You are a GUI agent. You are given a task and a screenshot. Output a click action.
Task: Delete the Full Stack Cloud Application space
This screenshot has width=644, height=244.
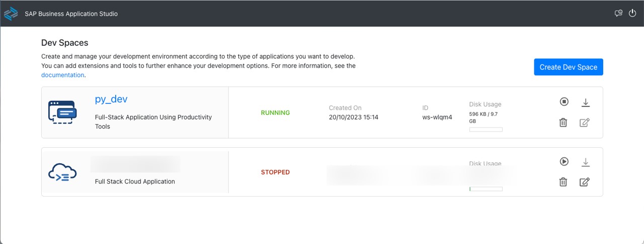point(563,182)
